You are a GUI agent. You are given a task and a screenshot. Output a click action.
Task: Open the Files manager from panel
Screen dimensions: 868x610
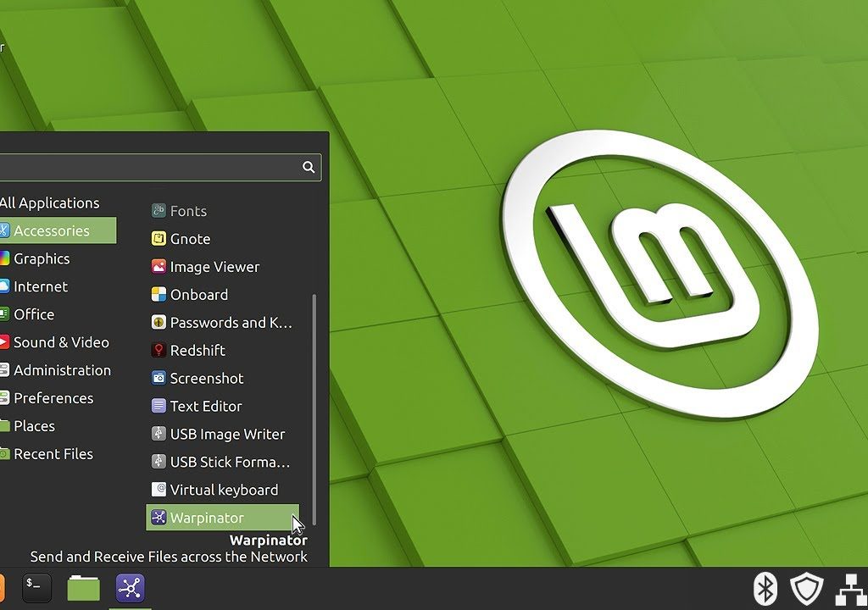84,587
